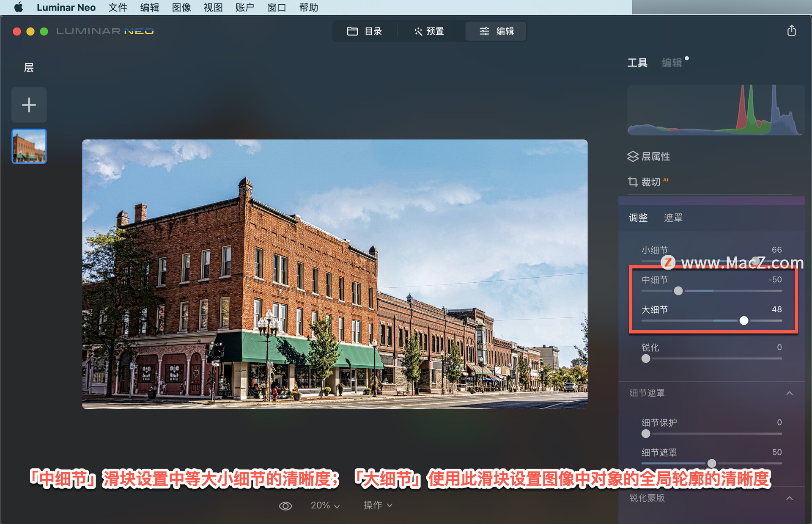Click the histogram display
This screenshot has width=812, height=524.
[x=716, y=110]
